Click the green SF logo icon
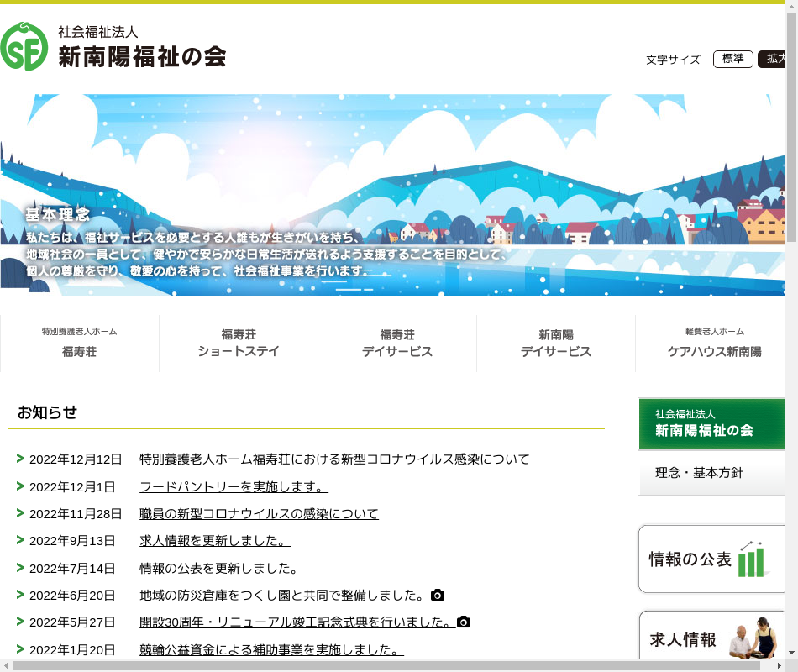This screenshot has width=798, height=672. point(24,47)
